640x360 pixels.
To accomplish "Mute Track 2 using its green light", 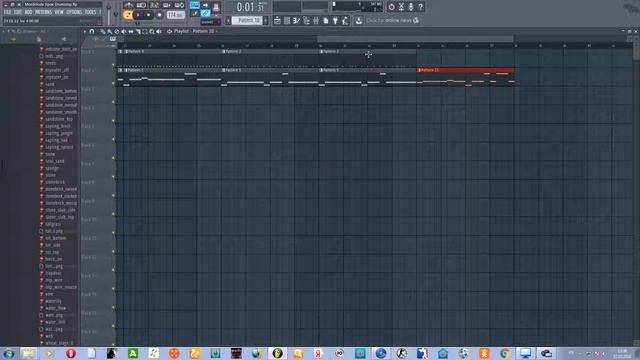I will (113, 83).
